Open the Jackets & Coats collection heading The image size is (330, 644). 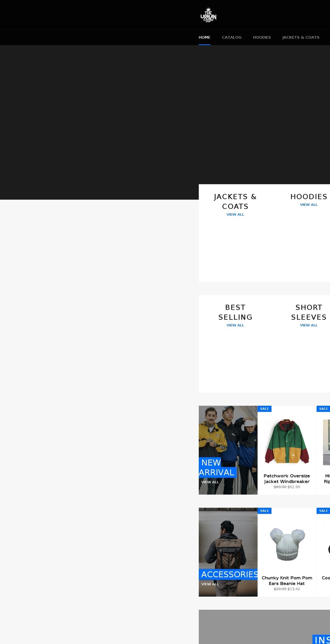point(235,202)
